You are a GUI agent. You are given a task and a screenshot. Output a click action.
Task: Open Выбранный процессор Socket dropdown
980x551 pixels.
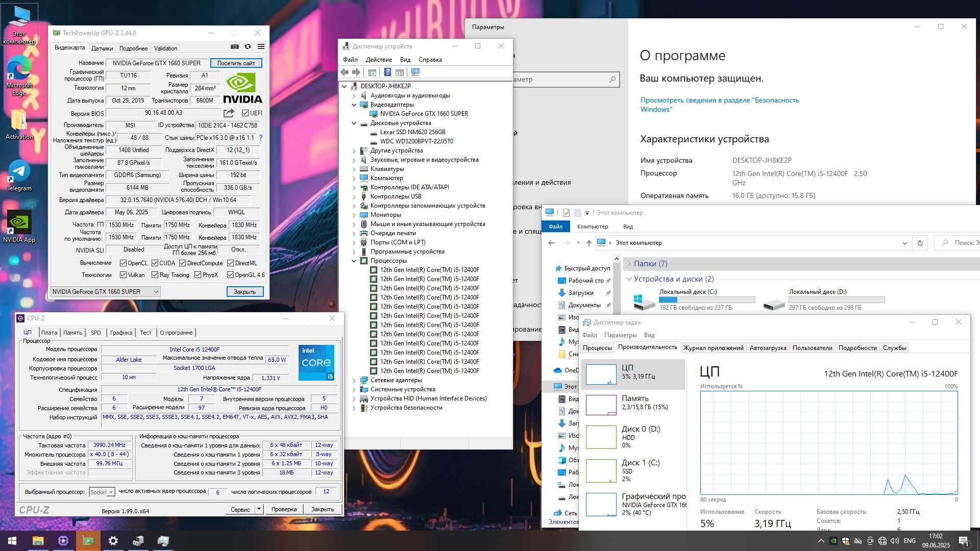(102, 492)
